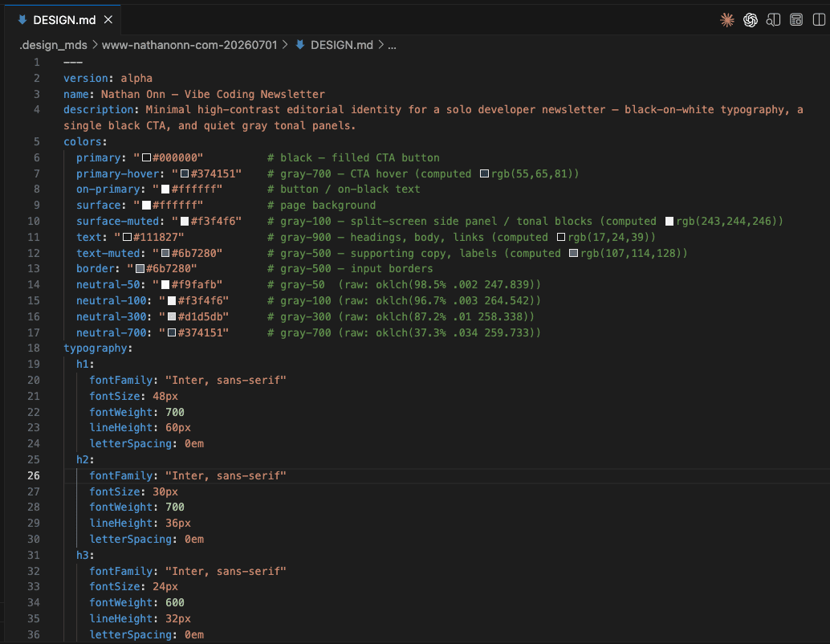Image resolution: width=830 pixels, height=644 pixels.
Task: Open the markdown preview to the side
Action: click(x=773, y=20)
